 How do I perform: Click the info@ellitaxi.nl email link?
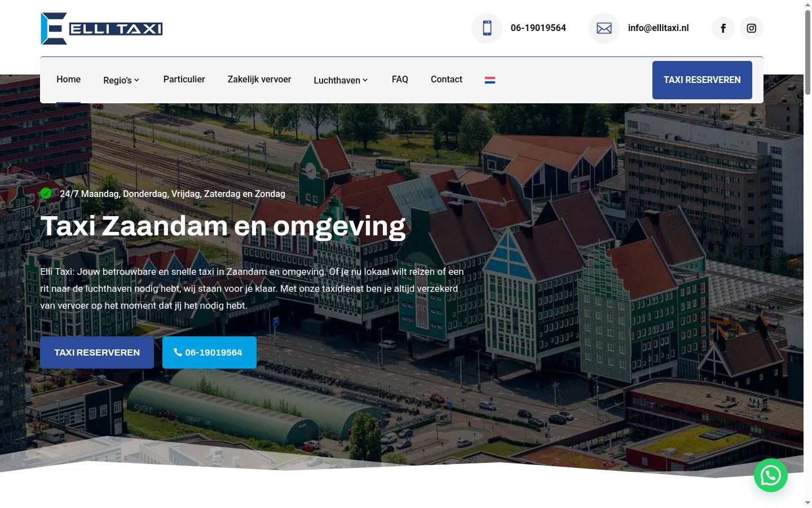pyautogui.click(x=658, y=28)
